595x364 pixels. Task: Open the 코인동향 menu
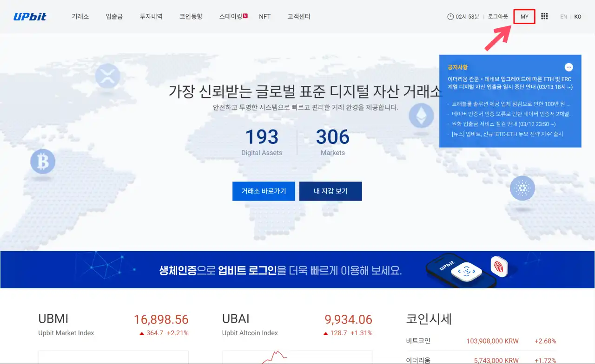coord(191,16)
